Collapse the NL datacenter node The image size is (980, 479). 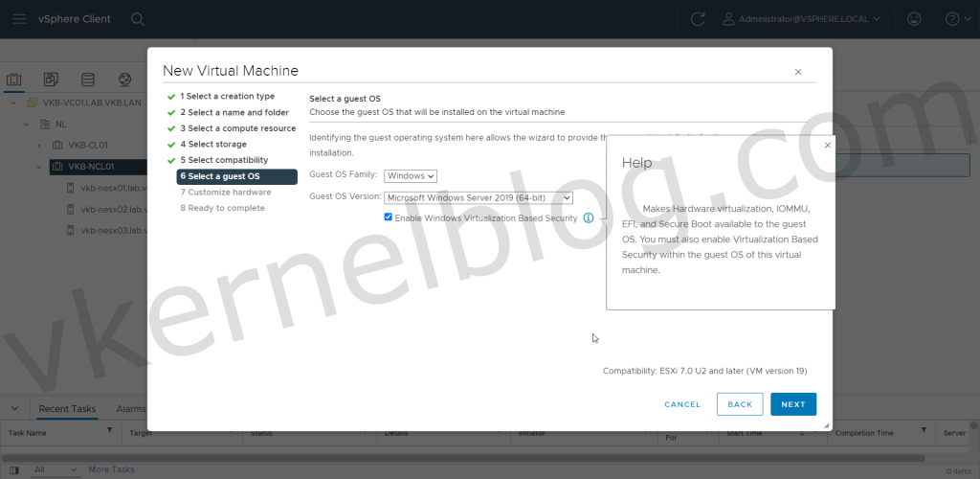pyautogui.click(x=26, y=125)
